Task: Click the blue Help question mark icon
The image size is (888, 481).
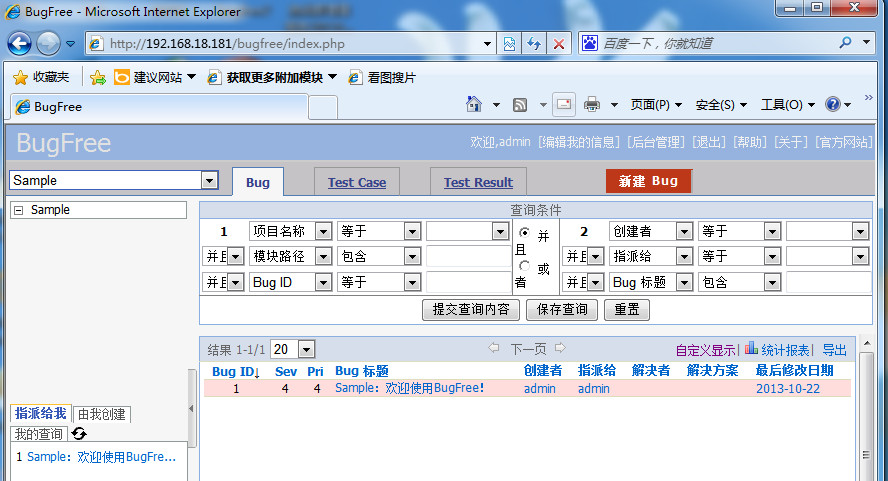Action: coord(832,104)
